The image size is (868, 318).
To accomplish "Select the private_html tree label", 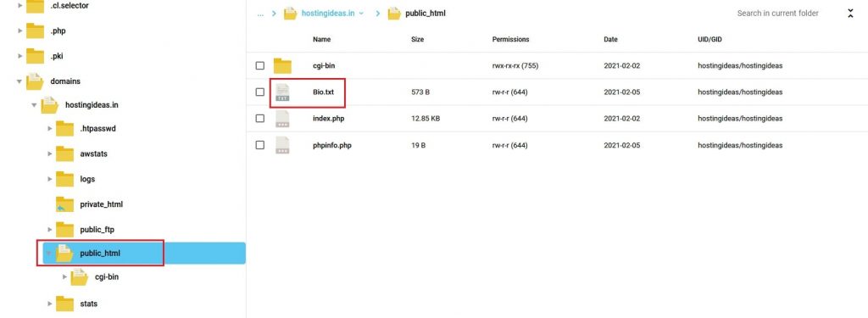I will tap(102, 204).
